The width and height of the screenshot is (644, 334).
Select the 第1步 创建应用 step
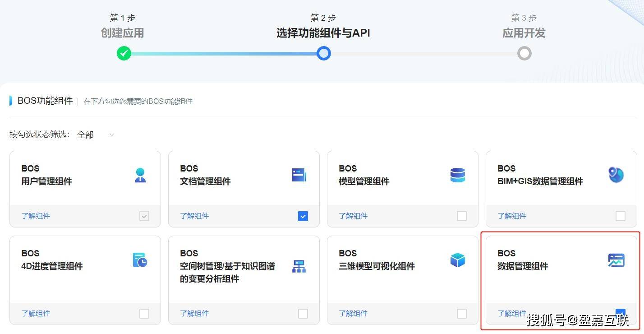coord(123,33)
